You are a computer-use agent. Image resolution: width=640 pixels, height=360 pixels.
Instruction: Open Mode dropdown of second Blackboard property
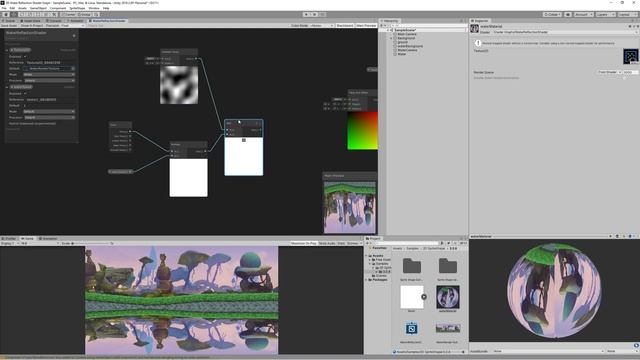pos(49,111)
